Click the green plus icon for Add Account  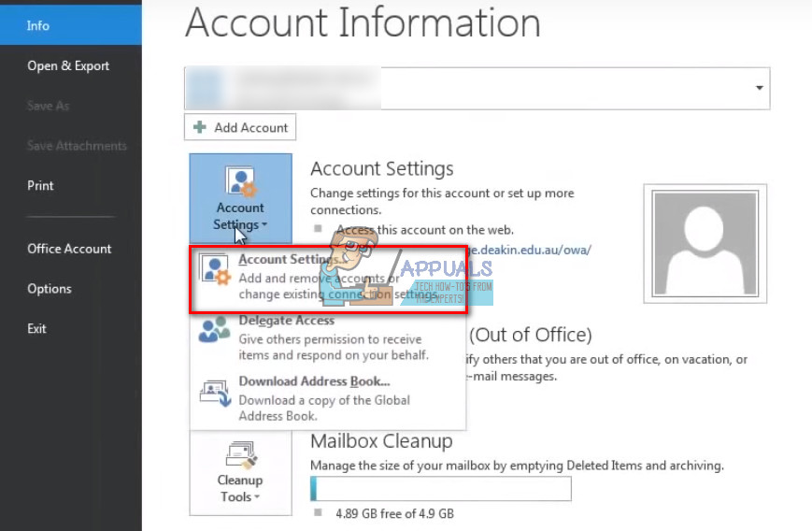(x=199, y=127)
